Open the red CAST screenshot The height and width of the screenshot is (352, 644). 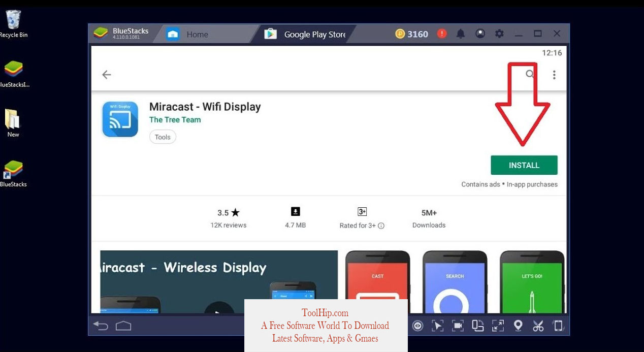(377, 282)
